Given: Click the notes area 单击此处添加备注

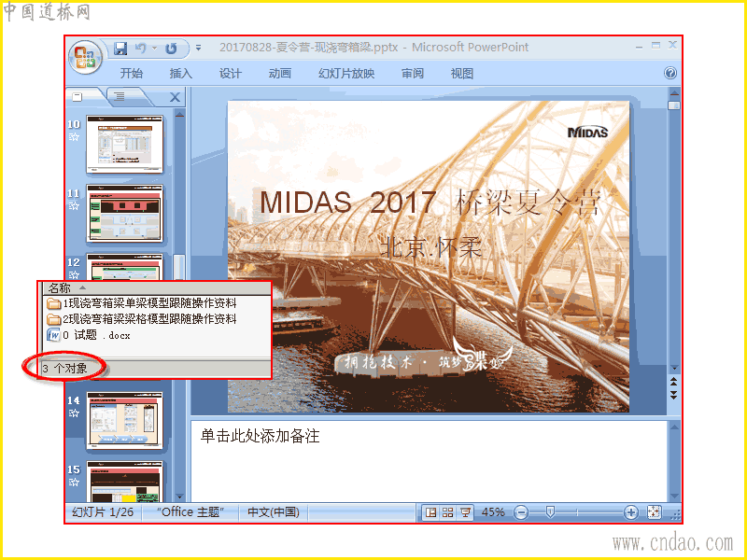Looking at the screenshot, I should click(260, 436).
